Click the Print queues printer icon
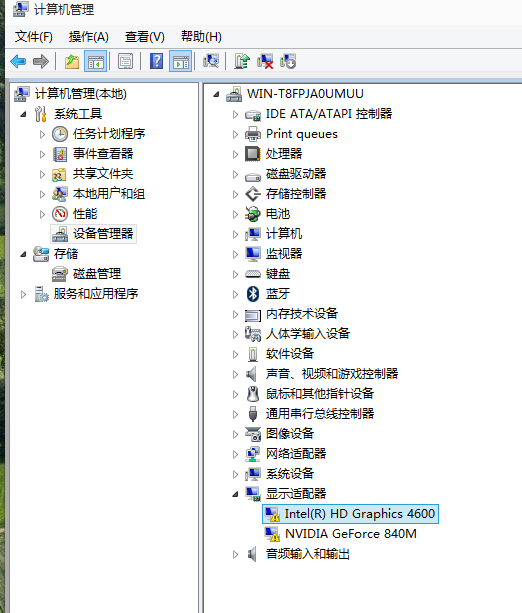 253,134
